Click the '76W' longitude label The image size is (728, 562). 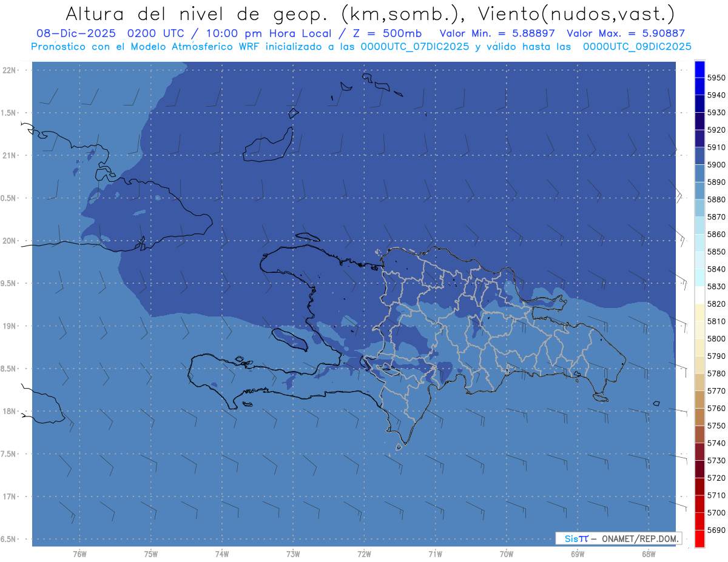(79, 554)
